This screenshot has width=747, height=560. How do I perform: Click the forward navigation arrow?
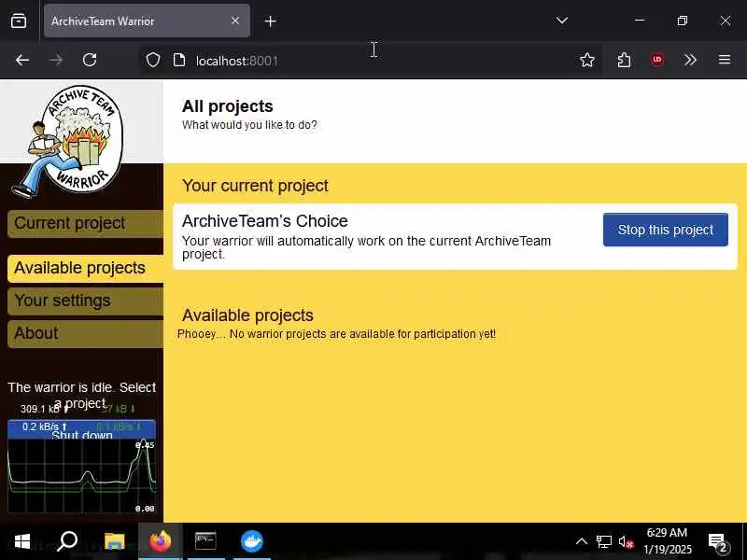56,60
